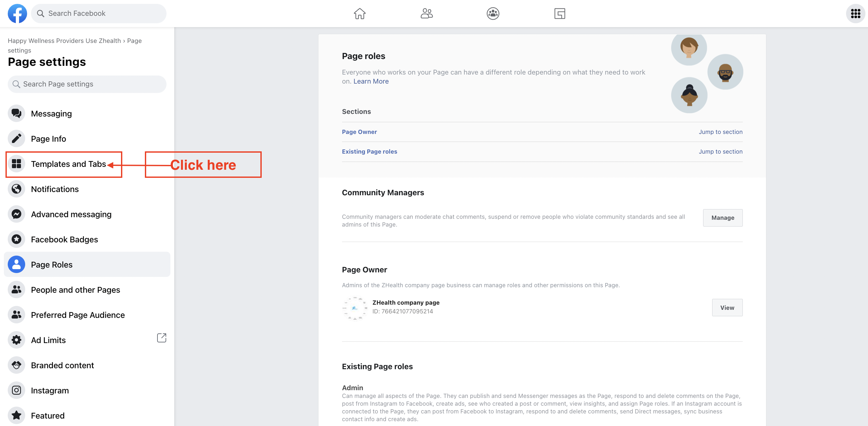This screenshot has width=868, height=426.
Task: Click the Happy Wellness Providers Use Zhealth breadcrumb
Action: pyautogui.click(x=64, y=40)
